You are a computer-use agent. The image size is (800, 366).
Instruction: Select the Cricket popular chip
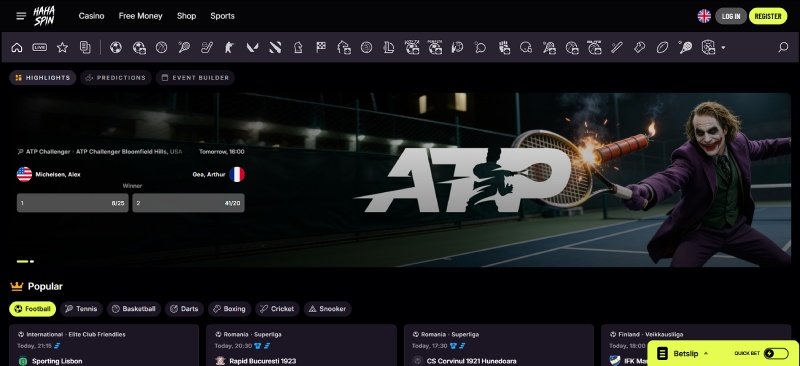click(x=278, y=309)
